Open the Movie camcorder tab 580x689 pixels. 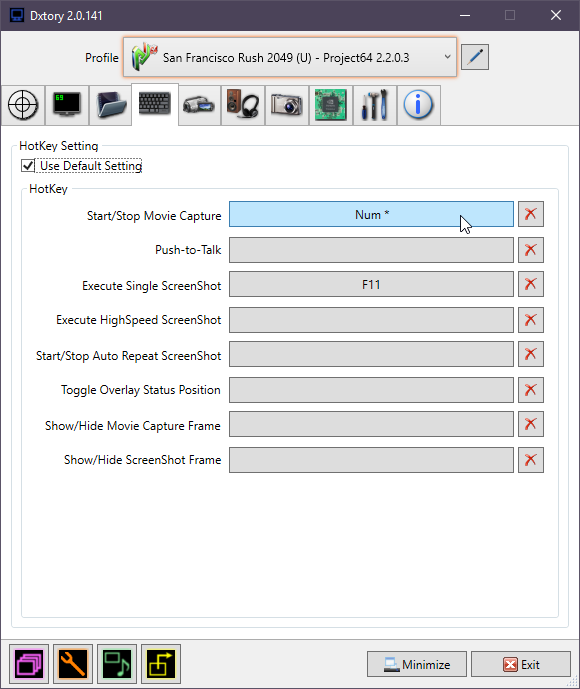pyautogui.click(x=199, y=105)
